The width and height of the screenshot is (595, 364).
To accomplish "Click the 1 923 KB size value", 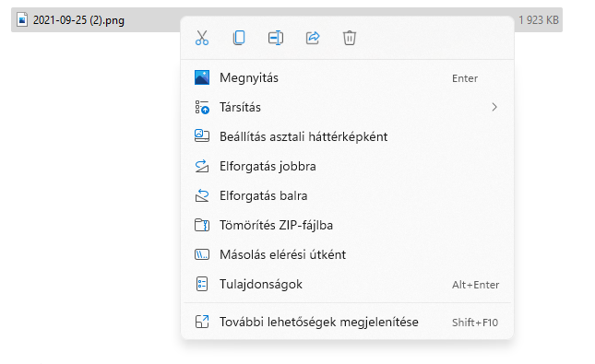I will click(x=539, y=19).
